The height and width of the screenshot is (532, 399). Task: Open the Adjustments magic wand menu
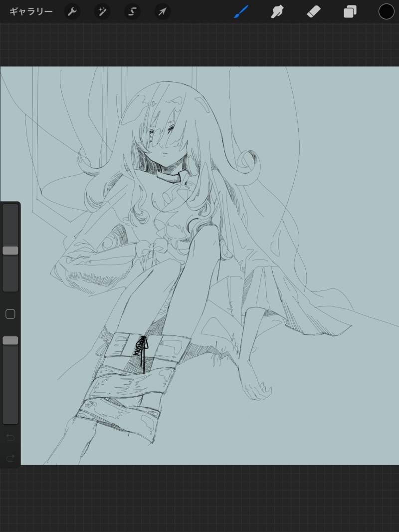click(102, 12)
